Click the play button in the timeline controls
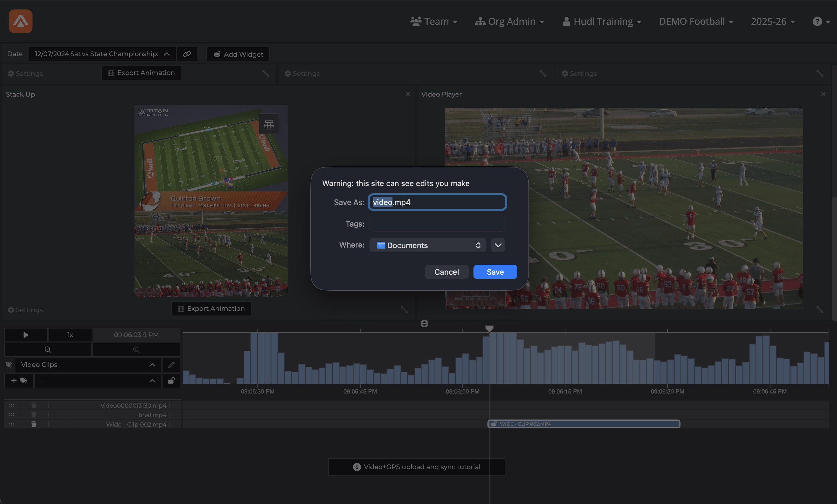 (26, 335)
